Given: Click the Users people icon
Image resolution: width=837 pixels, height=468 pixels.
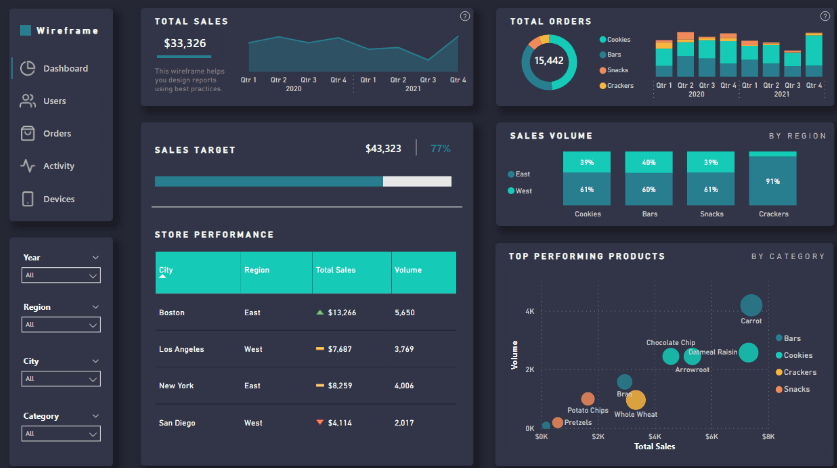Looking at the screenshot, I should click(x=28, y=101).
